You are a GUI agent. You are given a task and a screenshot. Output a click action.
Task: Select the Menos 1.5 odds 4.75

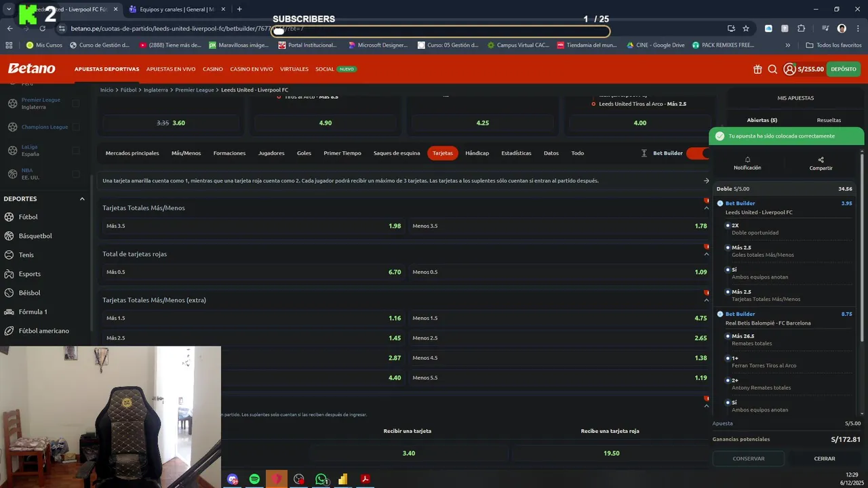pyautogui.click(x=559, y=318)
